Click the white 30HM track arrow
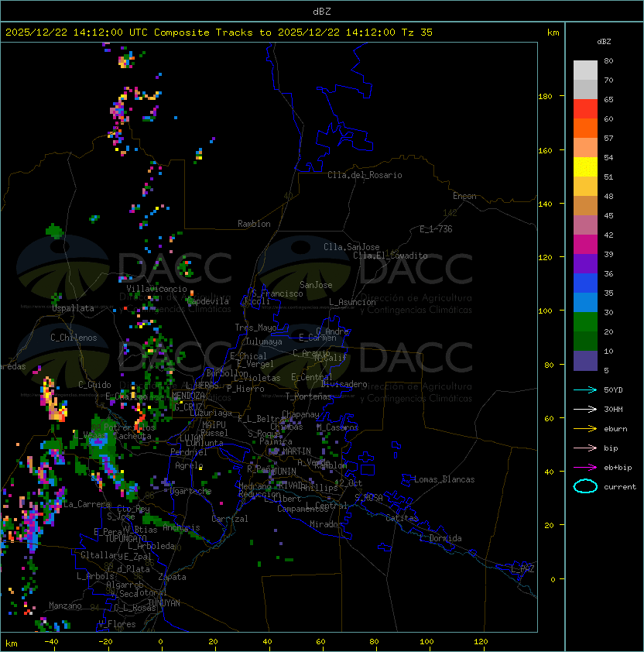 (585, 409)
